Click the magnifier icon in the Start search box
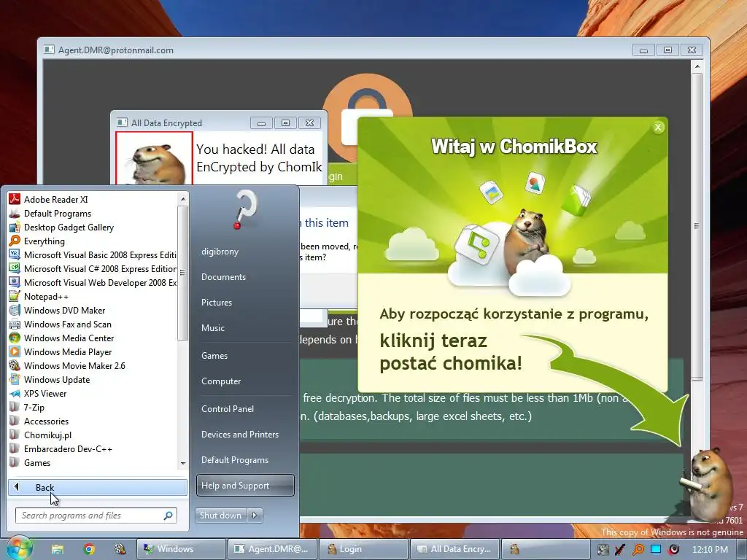This screenshot has height=560, width=747. (168, 516)
